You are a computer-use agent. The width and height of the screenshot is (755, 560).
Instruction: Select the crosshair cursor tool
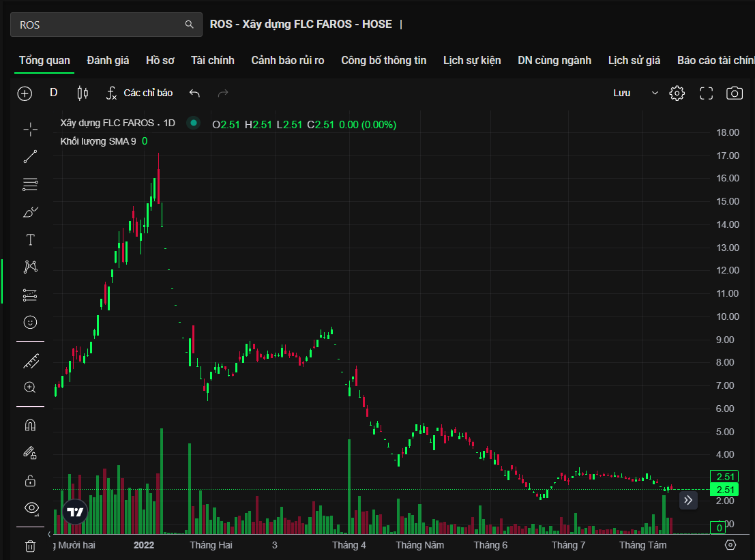(30, 130)
